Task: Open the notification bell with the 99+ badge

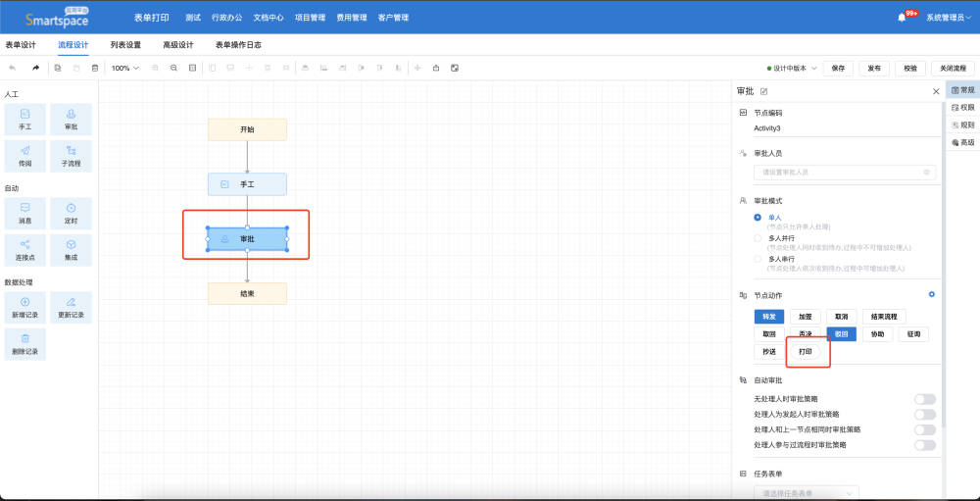Action: (x=902, y=17)
